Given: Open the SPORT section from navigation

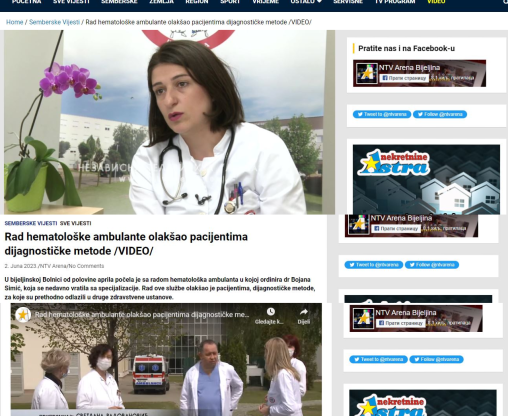Looking at the screenshot, I should pyautogui.click(x=230, y=2).
